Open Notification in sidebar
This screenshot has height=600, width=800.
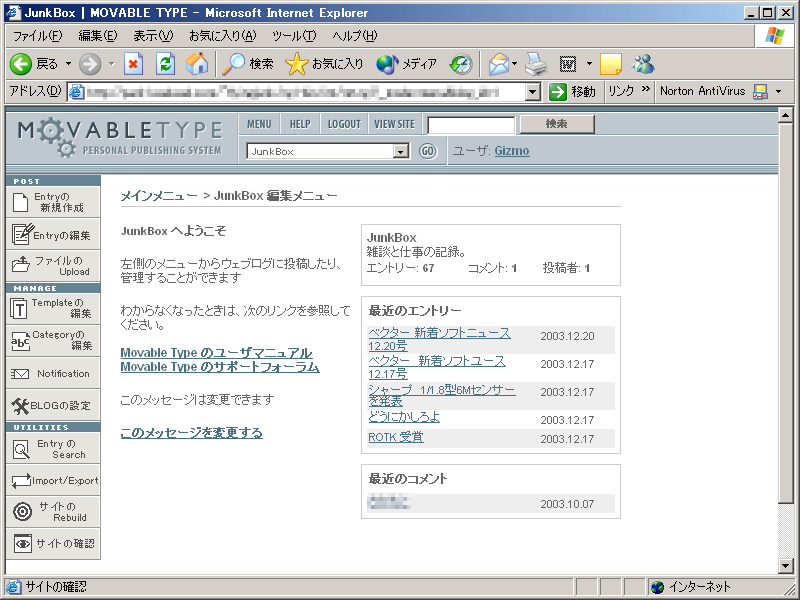click(x=53, y=373)
